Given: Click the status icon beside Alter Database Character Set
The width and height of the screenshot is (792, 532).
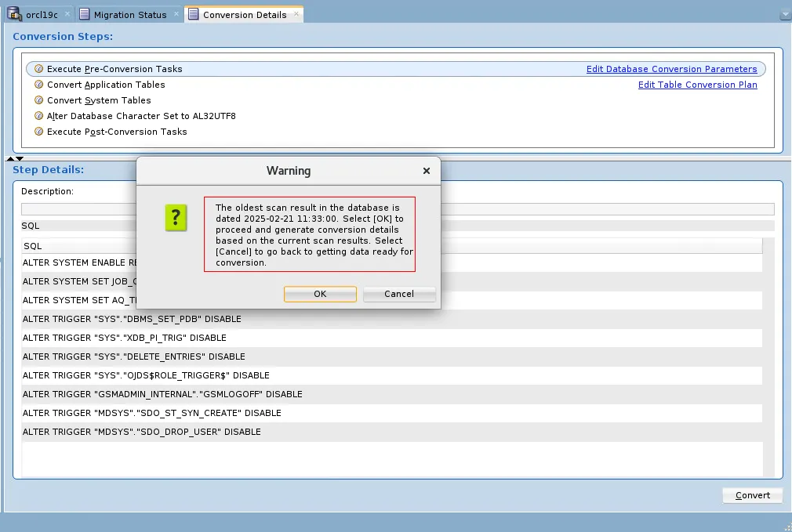Looking at the screenshot, I should 38,116.
